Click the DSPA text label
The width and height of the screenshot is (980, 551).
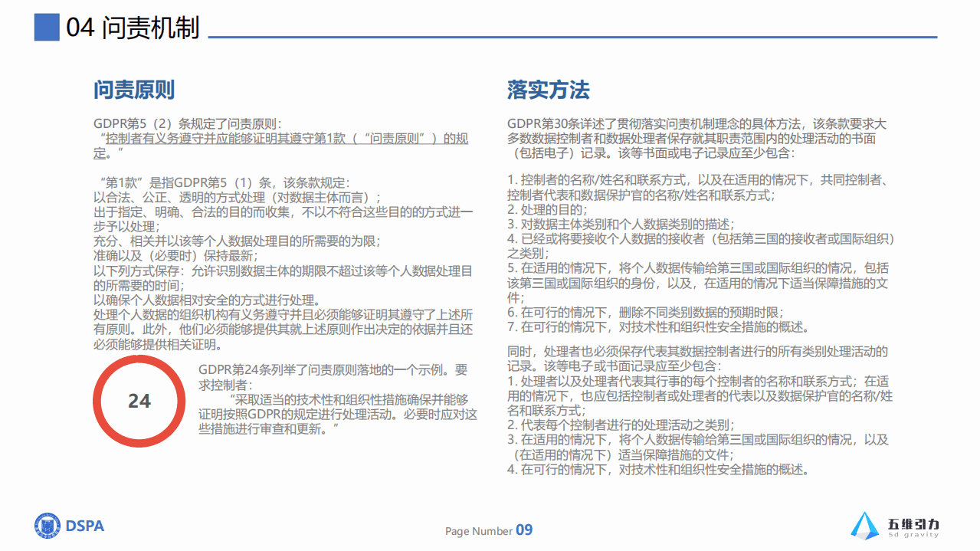pos(85,526)
